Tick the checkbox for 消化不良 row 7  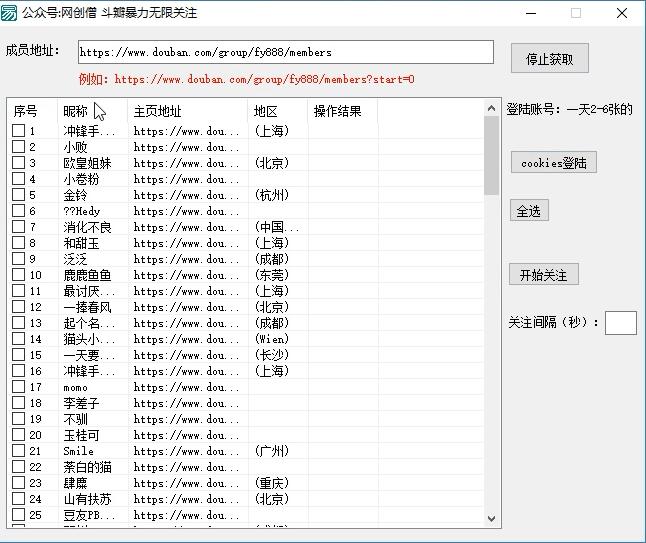coord(18,227)
